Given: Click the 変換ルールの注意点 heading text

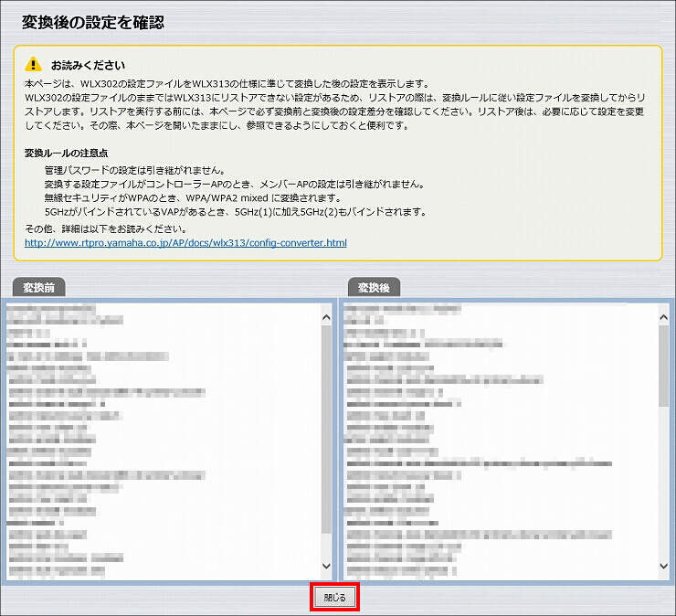Looking at the screenshot, I should pos(66,154).
